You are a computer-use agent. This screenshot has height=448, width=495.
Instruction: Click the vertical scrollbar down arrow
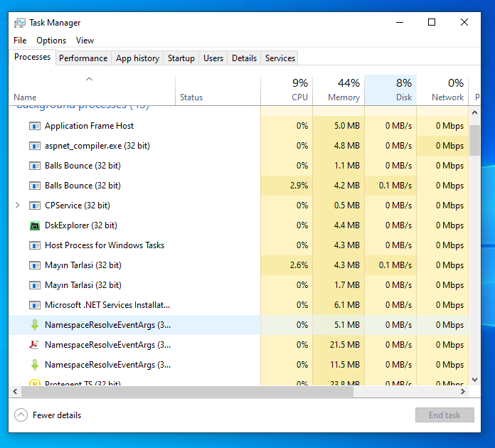pos(474,380)
